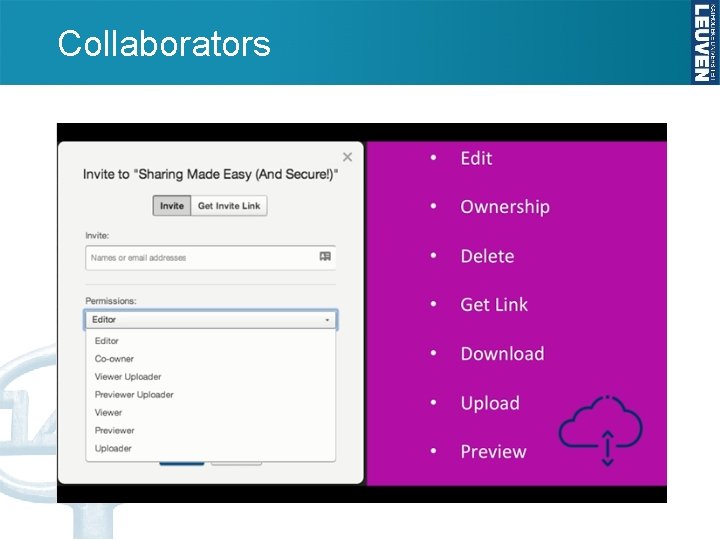Choose Viewer permission option
The height and width of the screenshot is (540, 720).
tap(108, 412)
